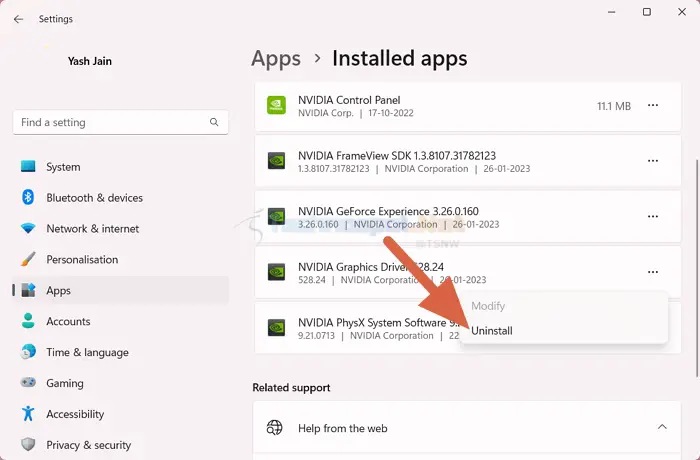Click the Bluetooth icon in sidebar

pyautogui.click(x=28, y=197)
